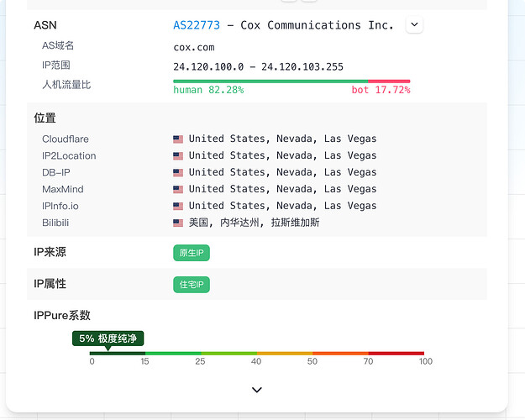Screen dimensions: 525x420
Task: Click the human 82.28% label
Action: click(208, 90)
